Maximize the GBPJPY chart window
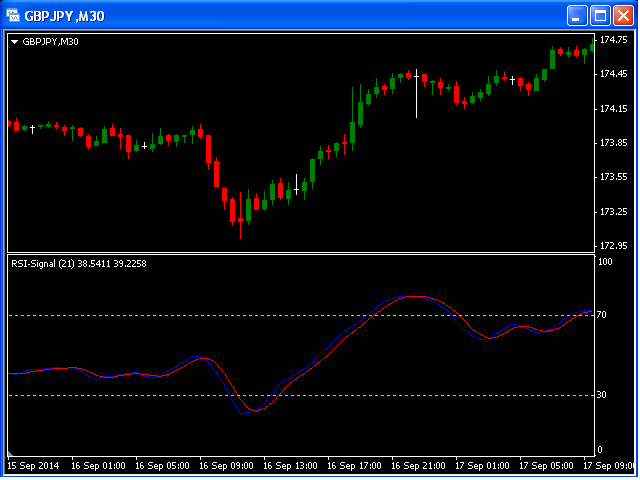This screenshot has width=640, height=480. coord(600,15)
